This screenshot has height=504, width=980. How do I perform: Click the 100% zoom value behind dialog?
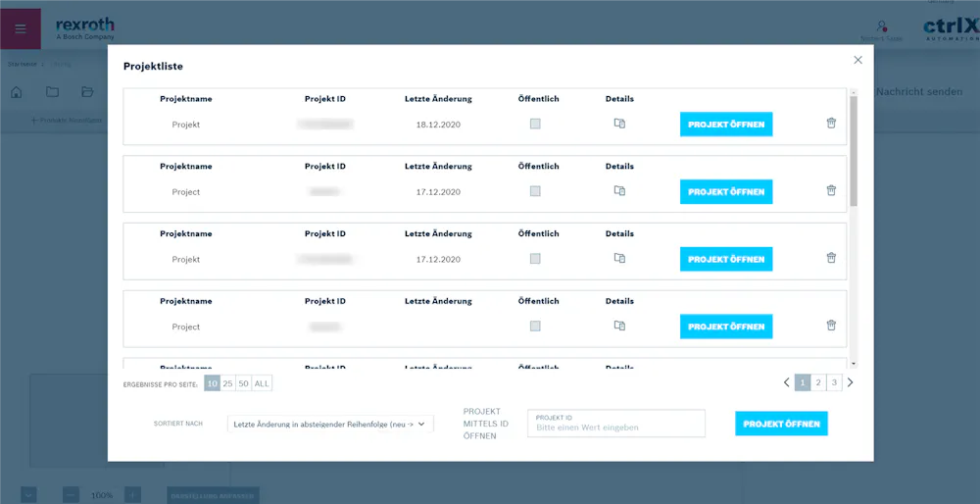click(102, 495)
